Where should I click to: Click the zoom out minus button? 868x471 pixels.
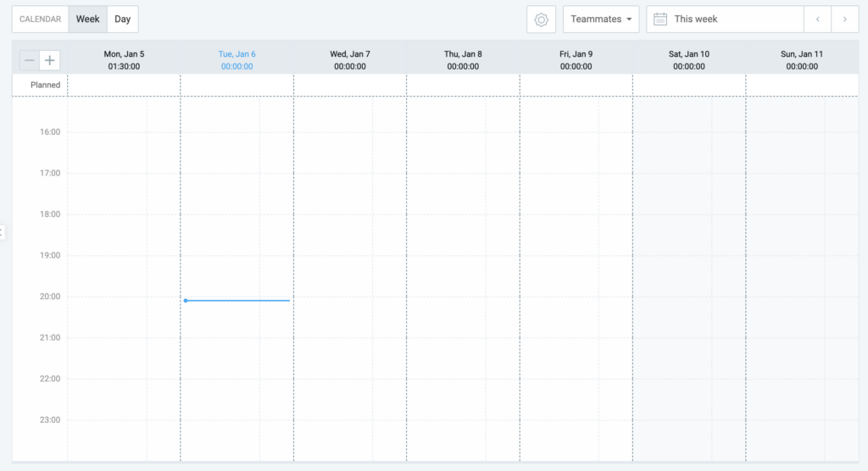[x=30, y=60]
